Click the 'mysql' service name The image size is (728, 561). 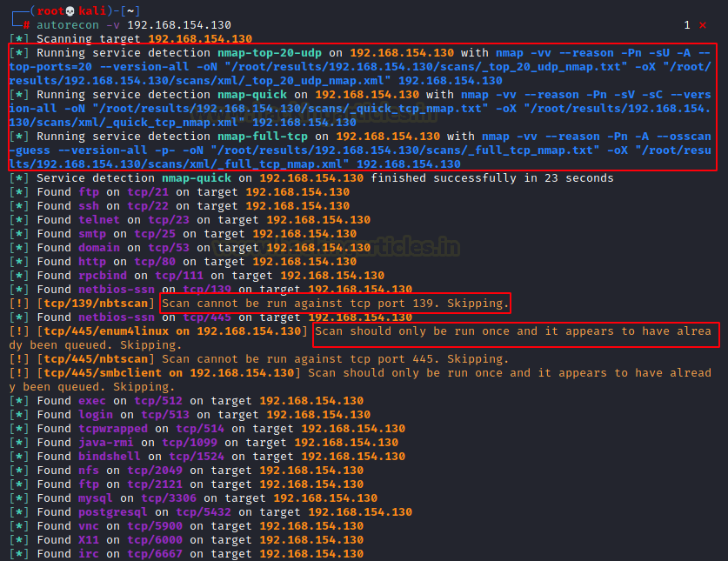point(96,498)
